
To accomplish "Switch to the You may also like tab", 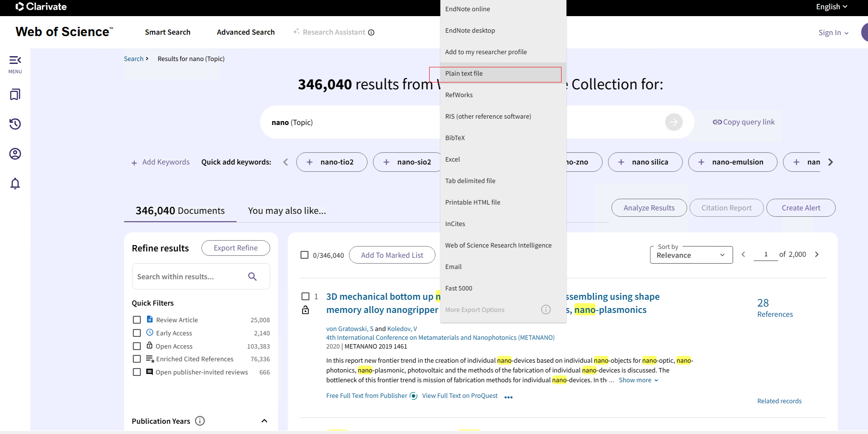I will coord(287,211).
